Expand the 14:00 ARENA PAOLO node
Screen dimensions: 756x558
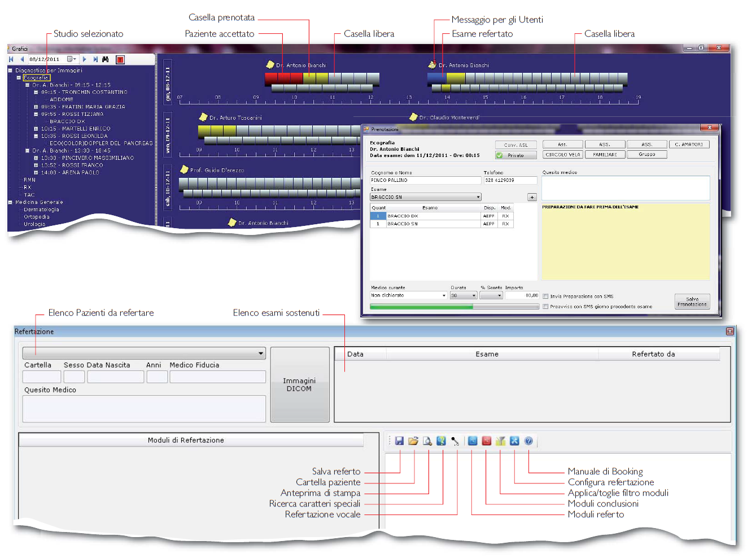point(36,173)
